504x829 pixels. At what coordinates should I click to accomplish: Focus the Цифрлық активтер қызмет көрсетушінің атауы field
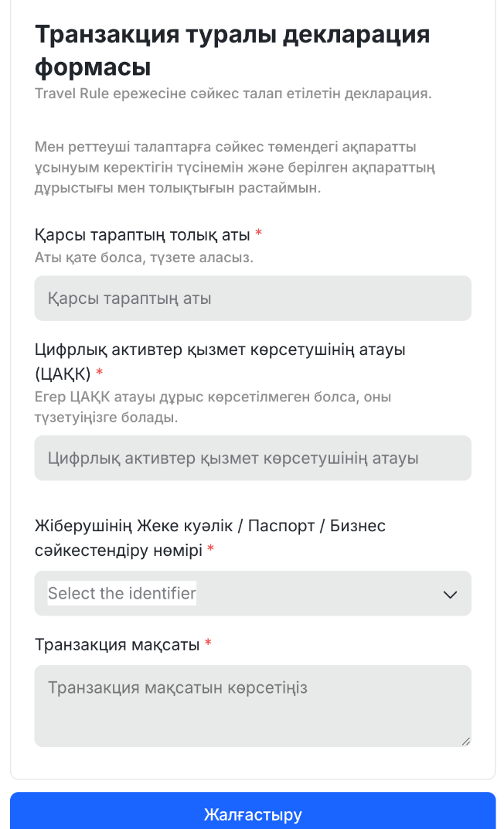click(252, 458)
